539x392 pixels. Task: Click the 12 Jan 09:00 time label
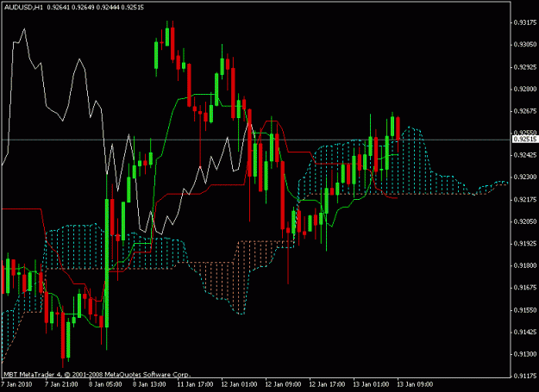click(x=283, y=384)
